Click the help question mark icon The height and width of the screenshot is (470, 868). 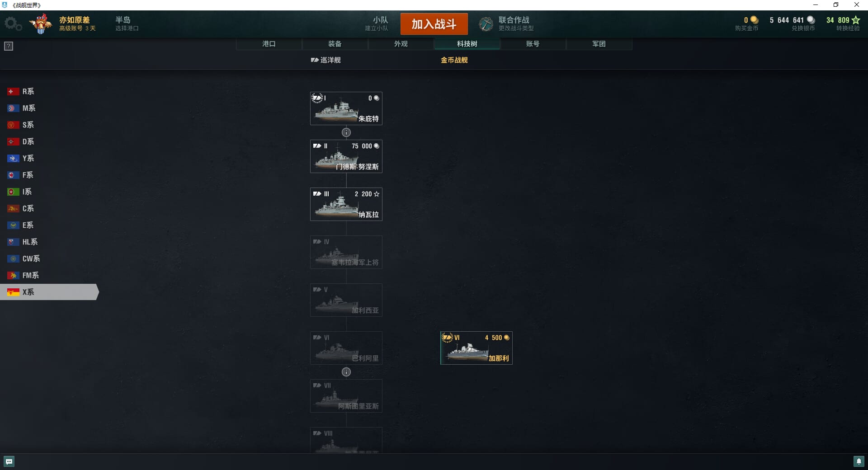click(9, 46)
